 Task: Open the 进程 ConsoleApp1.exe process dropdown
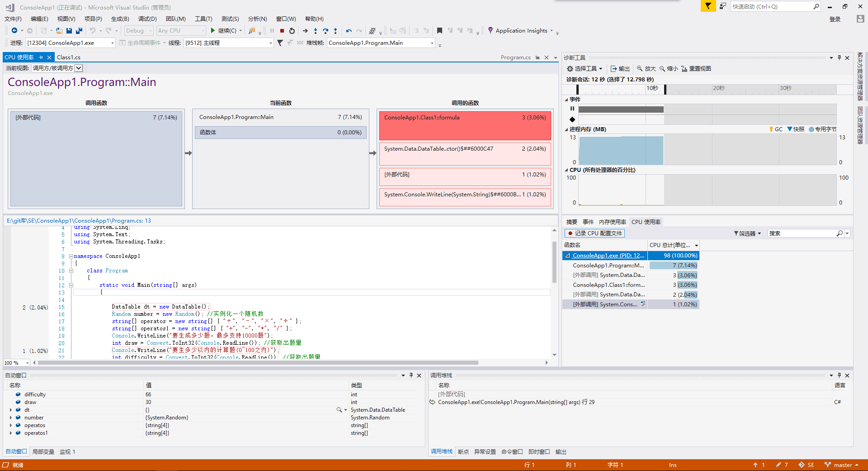click(x=113, y=43)
